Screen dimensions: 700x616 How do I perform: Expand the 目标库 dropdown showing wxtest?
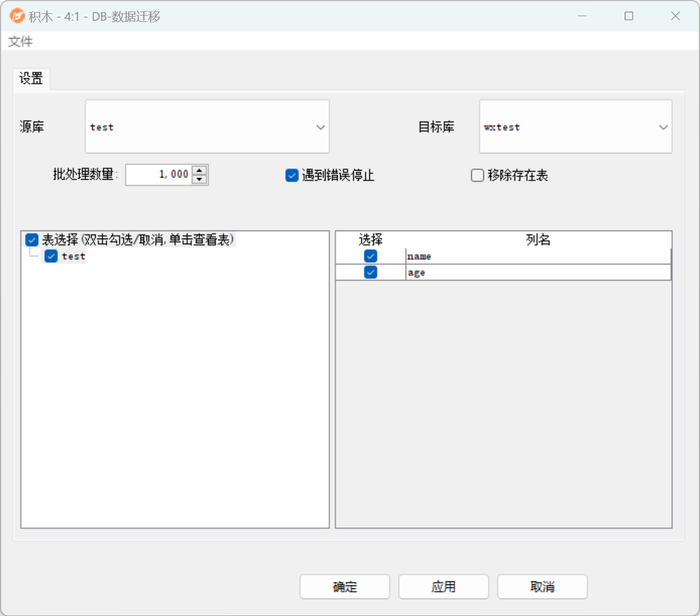click(576, 127)
